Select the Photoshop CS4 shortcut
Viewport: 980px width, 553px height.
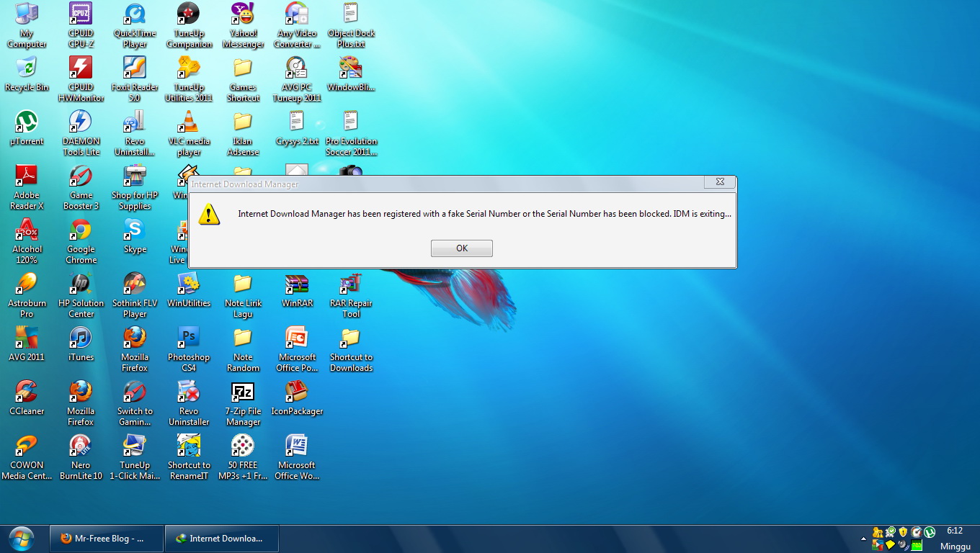tap(189, 349)
